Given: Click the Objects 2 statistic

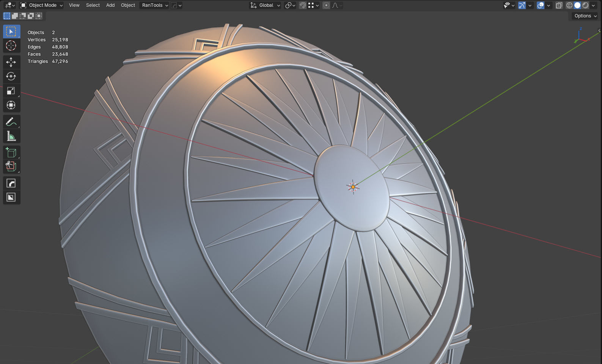Looking at the screenshot, I should 41,33.
